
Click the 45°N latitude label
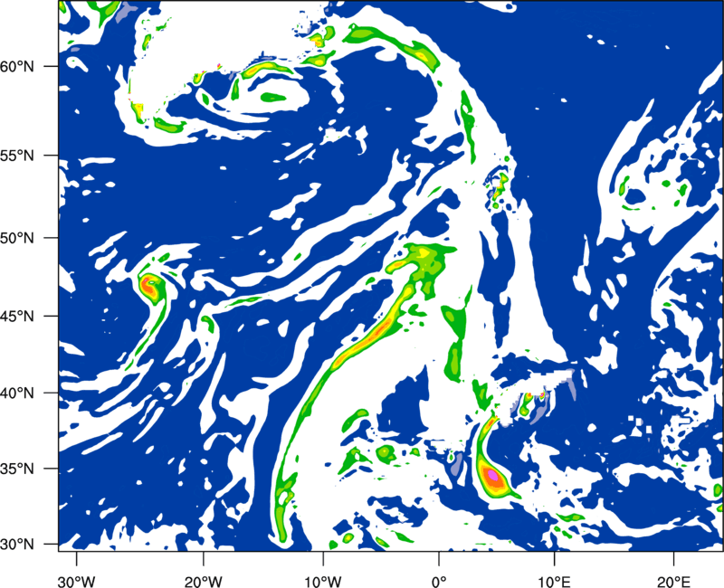(17, 317)
